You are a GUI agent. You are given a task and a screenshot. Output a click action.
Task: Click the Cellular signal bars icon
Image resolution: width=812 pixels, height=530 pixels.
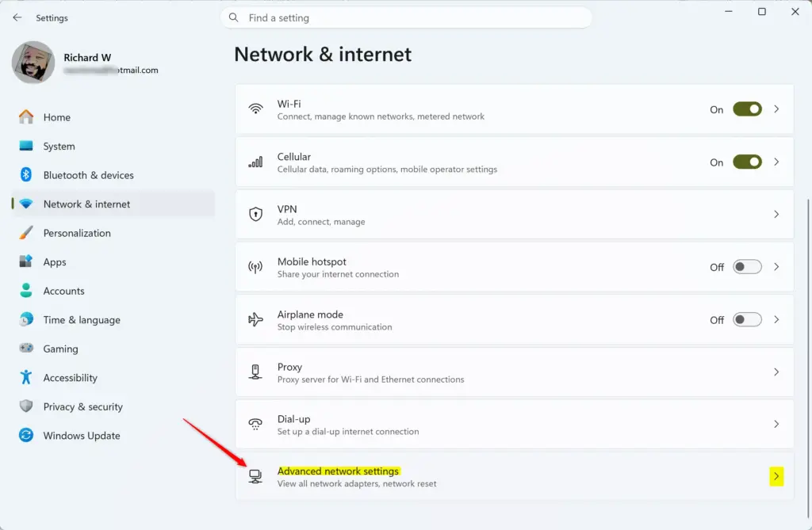(255, 162)
